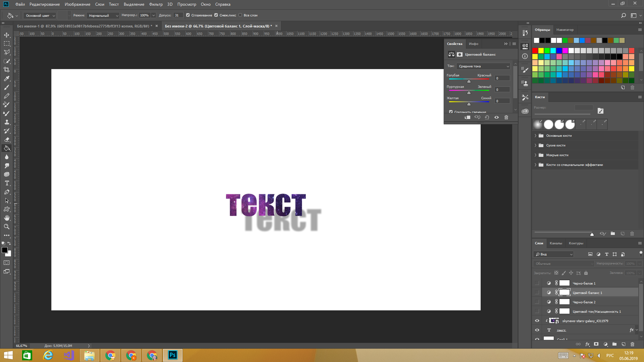This screenshot has height=362, width=644.
Task: Select the Rectangular Marquee tool
Action: point(6,43)
